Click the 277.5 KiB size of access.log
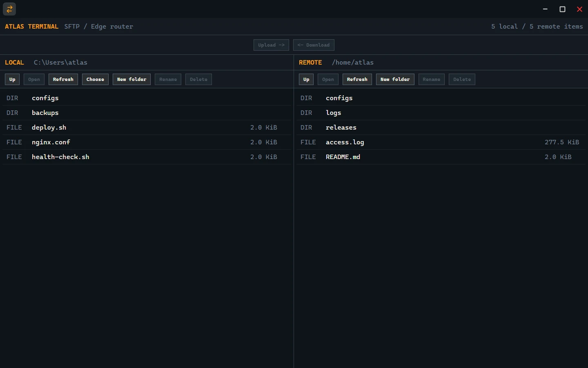The width and height of the screenshot is (588, 368). [x=562, y=142]
